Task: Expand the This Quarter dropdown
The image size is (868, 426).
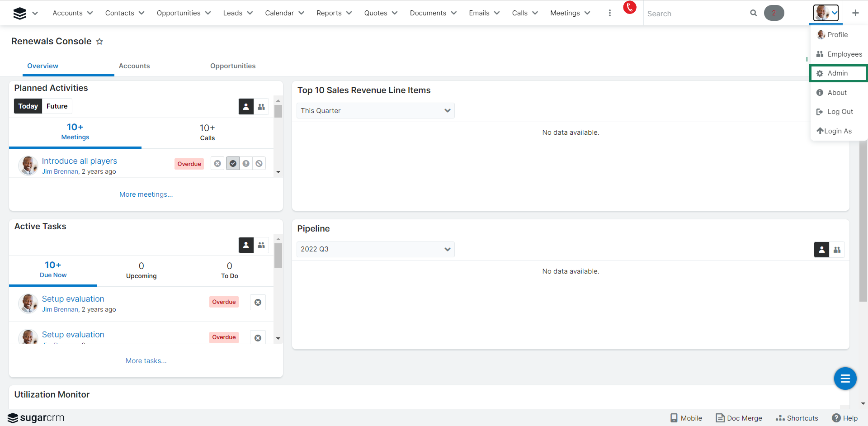Action: [375, 111]
